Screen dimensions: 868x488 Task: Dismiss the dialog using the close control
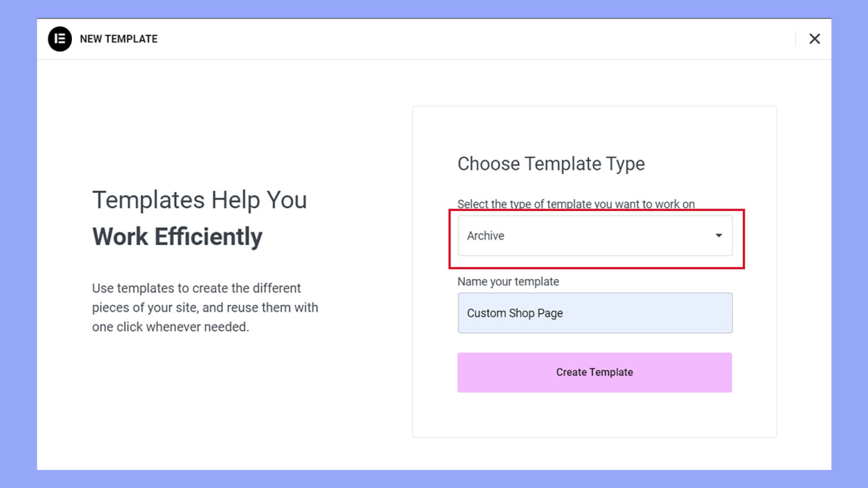click(x=815, y=39)
